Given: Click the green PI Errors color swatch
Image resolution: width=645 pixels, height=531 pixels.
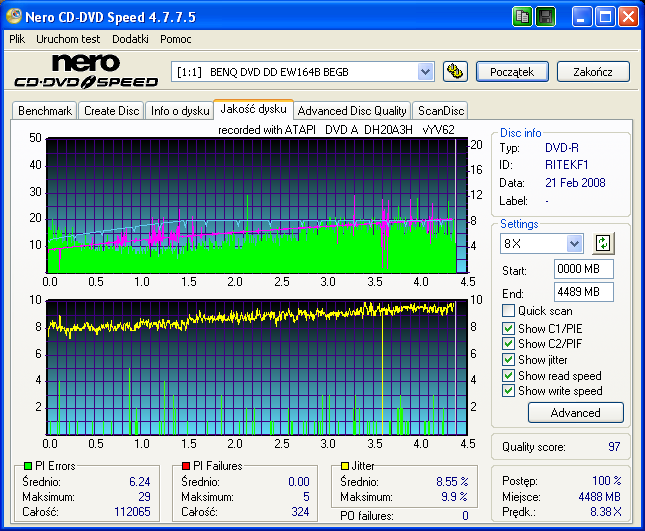Looking at the screenshot, I should point(28,466).
